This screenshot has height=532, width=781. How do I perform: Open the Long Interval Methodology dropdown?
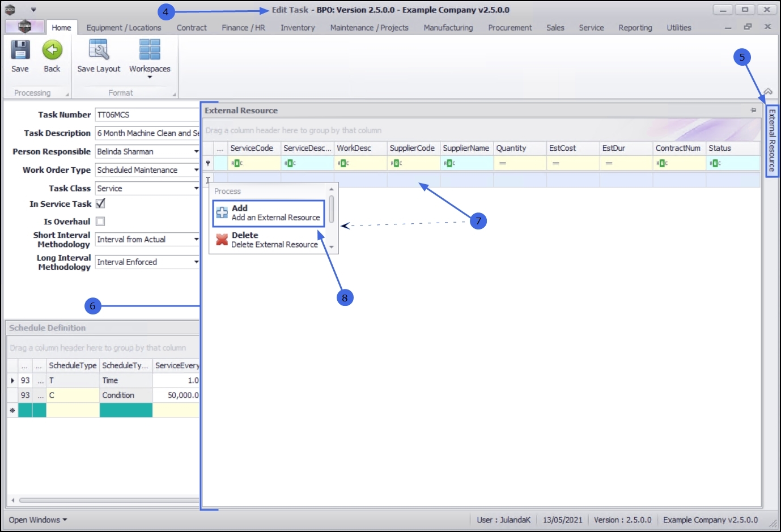[x=196, y=262]
